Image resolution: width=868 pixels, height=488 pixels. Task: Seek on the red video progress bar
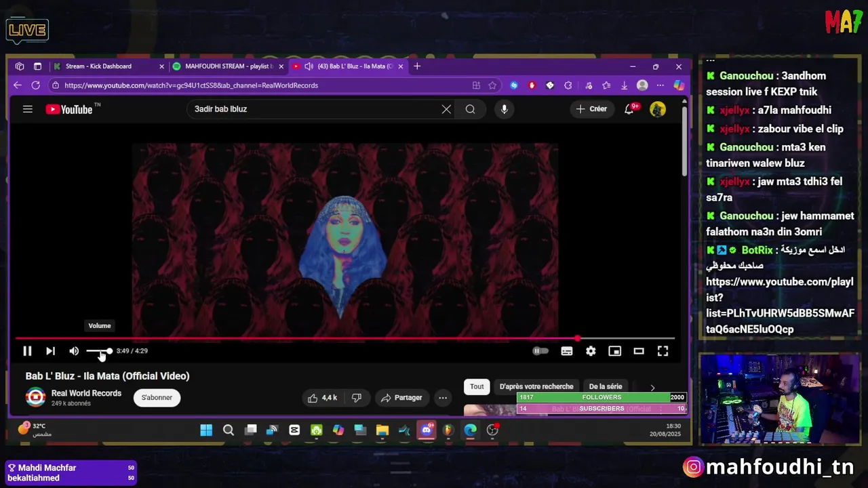tap(345, 338)
